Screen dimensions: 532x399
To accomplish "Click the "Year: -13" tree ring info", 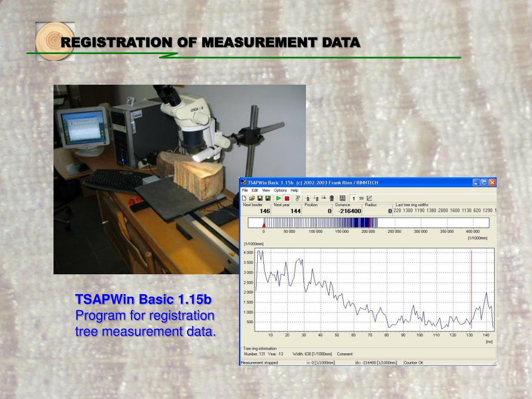I will point(275,354).
